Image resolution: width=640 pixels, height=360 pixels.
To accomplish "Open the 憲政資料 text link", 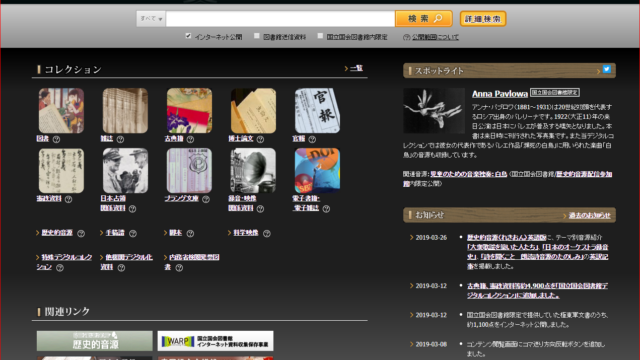I will [x=49, y=199].
